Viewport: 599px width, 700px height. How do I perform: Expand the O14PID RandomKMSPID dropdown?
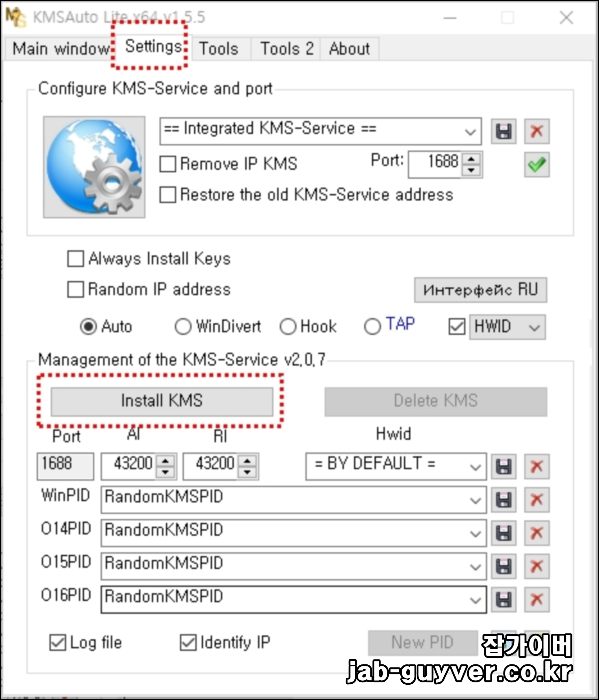475,533
